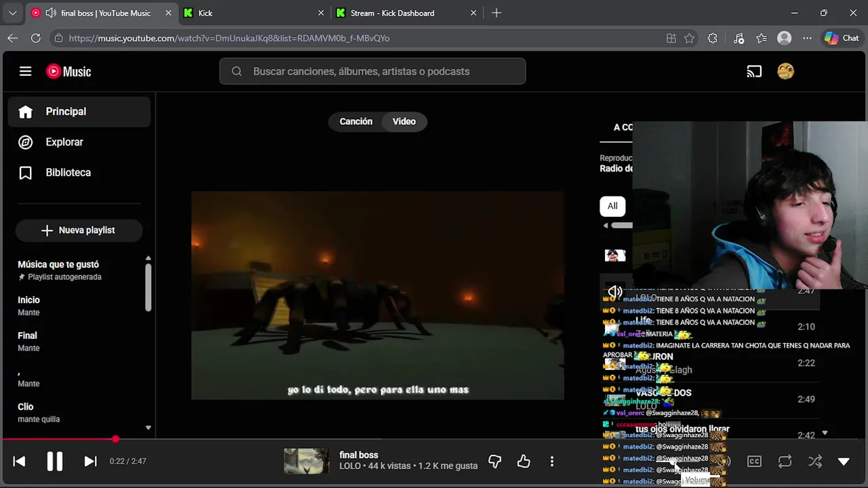This screenshot has width=868, height=488.
Task: Click the Principal home icon in sidebar
Action: click(25, 112)
